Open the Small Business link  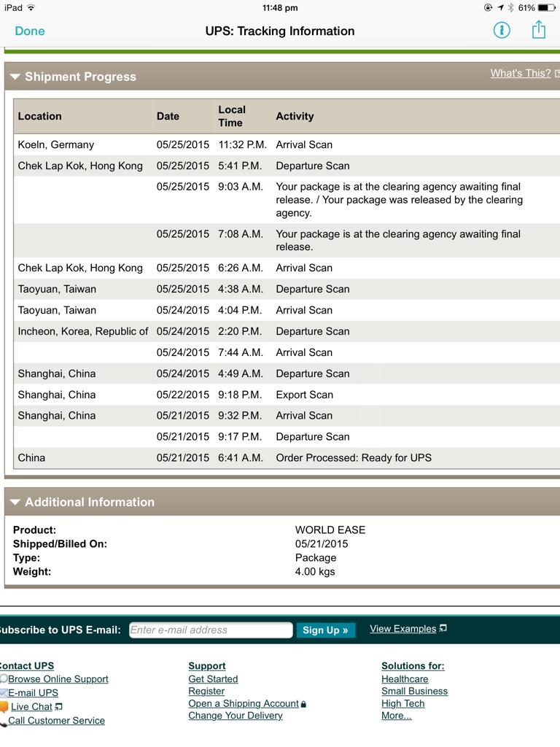click(x=414, y=691)
